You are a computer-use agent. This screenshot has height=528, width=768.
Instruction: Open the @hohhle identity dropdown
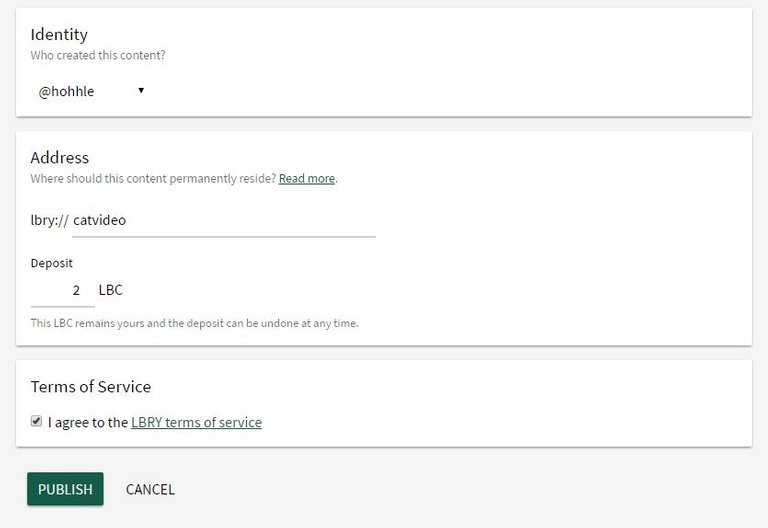tap(88, 91)
